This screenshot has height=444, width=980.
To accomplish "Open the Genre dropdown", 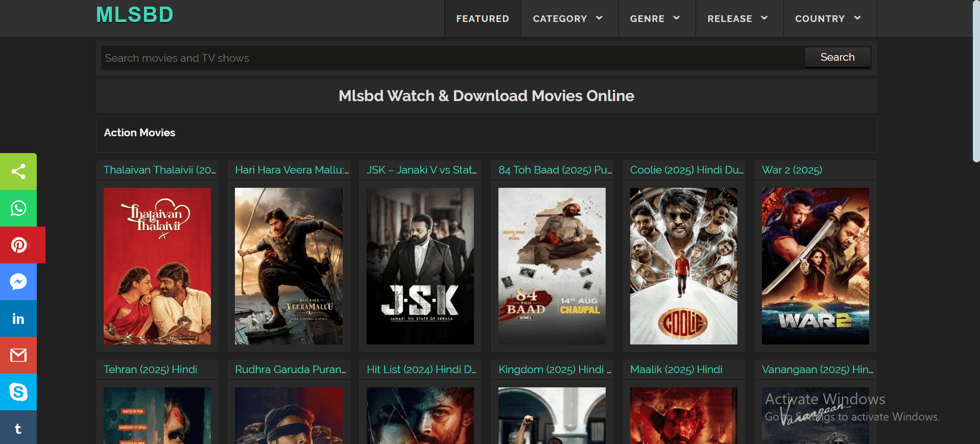I will click(x=655, y=19).
